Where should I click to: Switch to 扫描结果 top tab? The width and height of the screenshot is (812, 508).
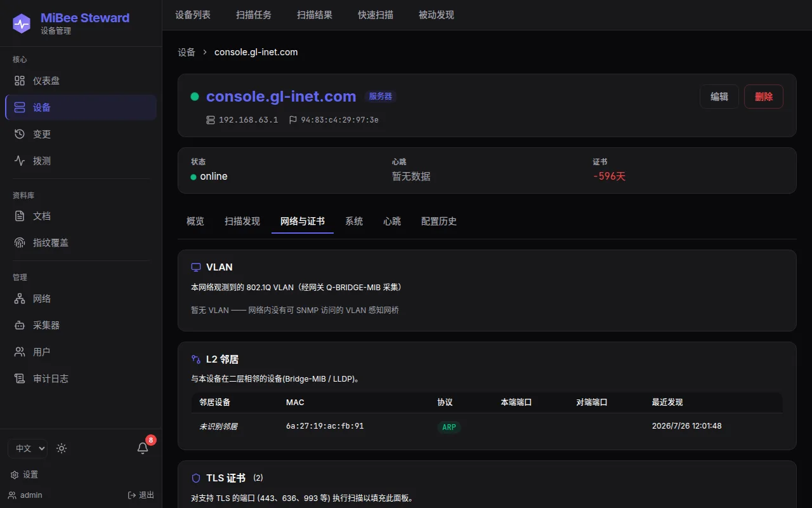point(315,15)
